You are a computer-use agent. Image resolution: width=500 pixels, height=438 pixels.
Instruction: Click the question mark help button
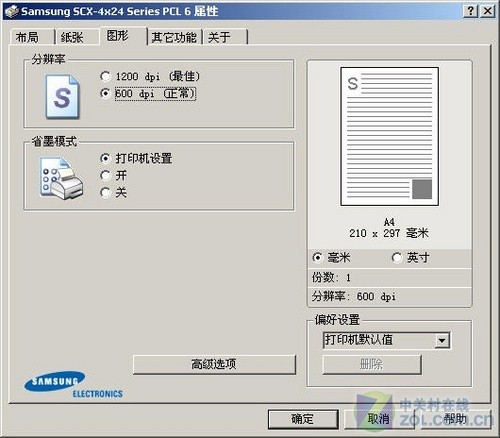point(470,11)
